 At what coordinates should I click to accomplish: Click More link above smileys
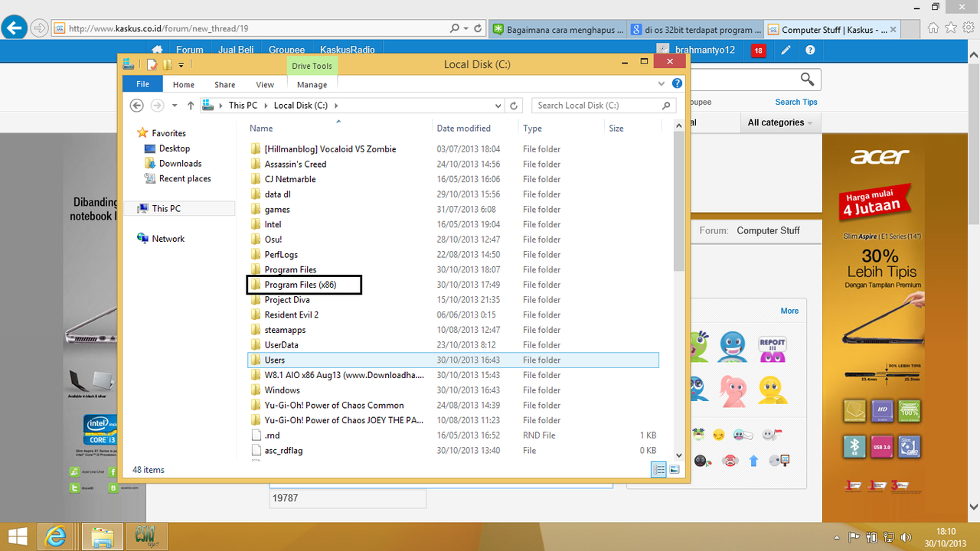tap(789, 311)
